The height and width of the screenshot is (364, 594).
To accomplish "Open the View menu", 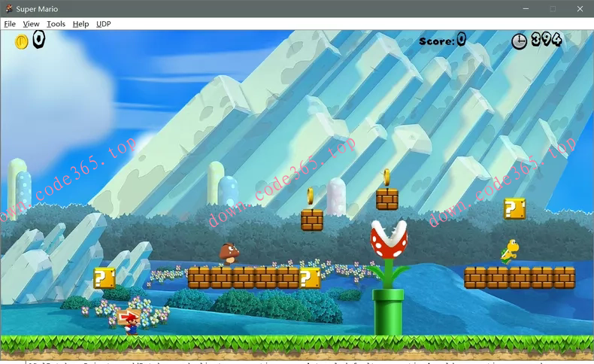I will coord(31,24).
